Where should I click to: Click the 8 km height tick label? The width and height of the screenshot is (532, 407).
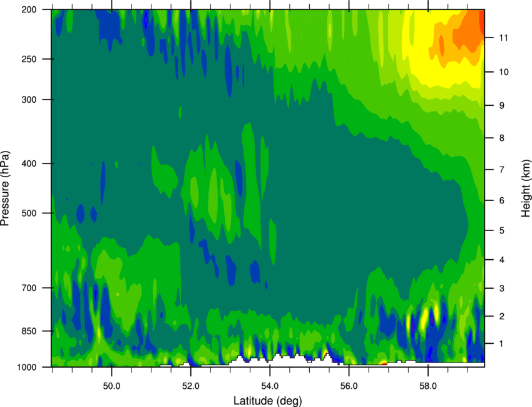502,138
